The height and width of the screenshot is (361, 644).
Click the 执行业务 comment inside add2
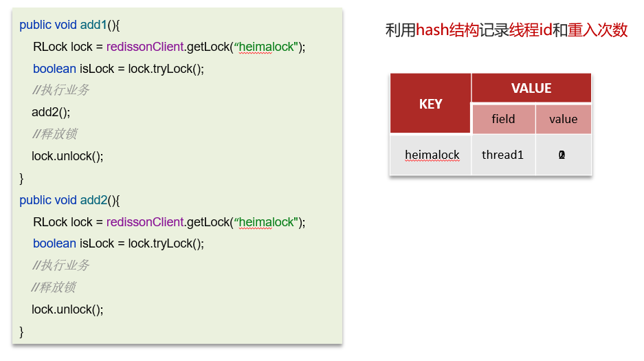point(60,265)
